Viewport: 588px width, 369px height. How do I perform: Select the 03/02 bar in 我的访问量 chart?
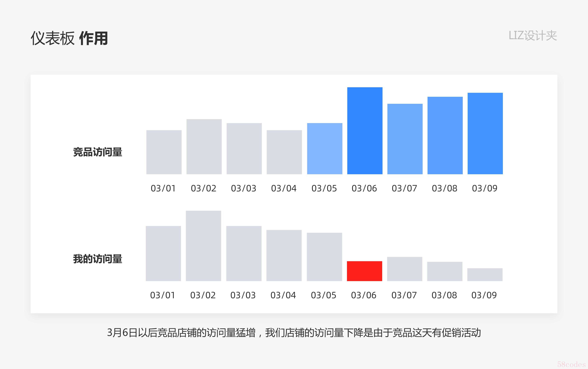coord(203,246)
